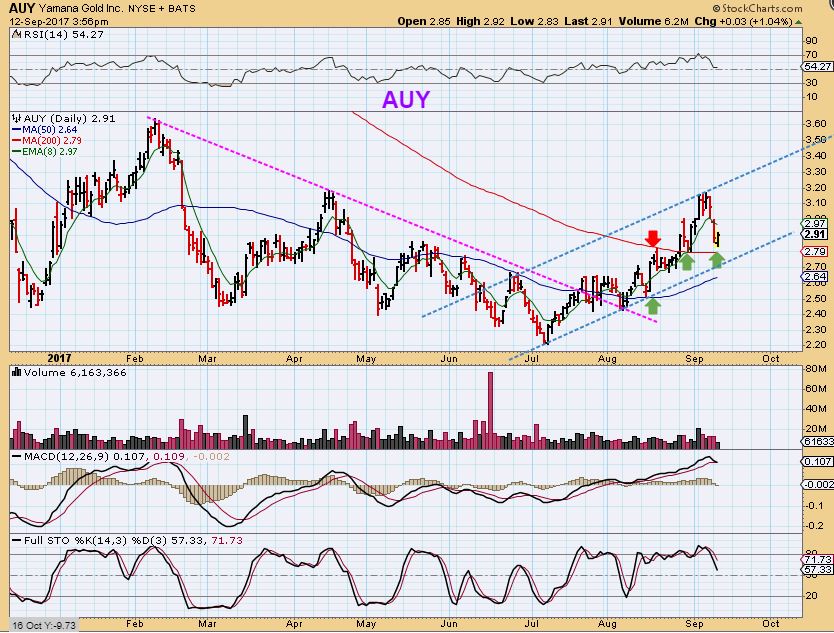Click the green up triangle after Chg +1.04%
The height and width of the screenshot is (633, 834).
pyautogui.click(x=799, y=22)
